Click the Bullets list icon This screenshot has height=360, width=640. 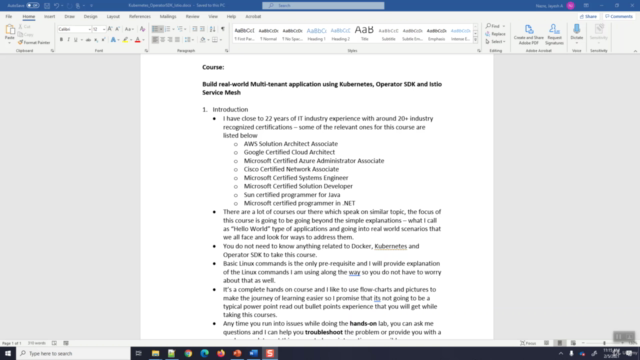155,29
